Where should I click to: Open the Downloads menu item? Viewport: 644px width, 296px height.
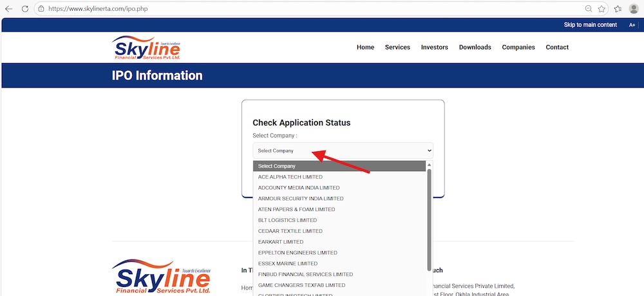point(475,47)
